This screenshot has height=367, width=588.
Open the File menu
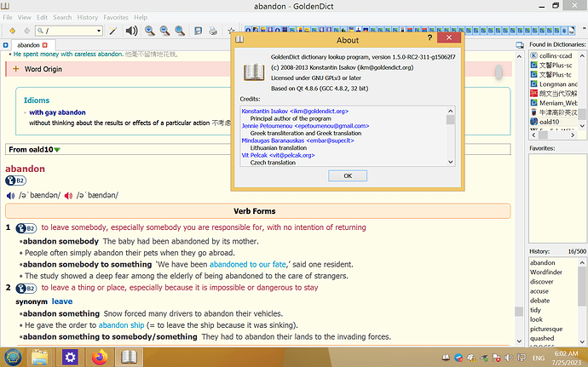(8, 17)
